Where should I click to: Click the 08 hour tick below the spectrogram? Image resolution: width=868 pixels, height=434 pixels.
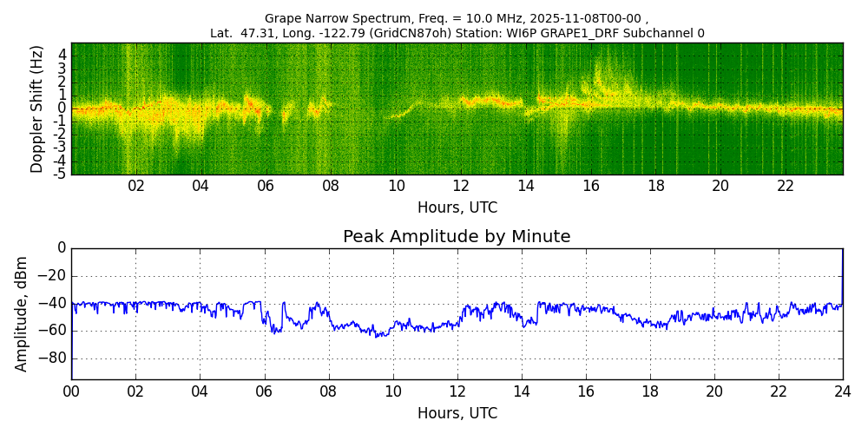pyautogui.click(x=331, y=186)
